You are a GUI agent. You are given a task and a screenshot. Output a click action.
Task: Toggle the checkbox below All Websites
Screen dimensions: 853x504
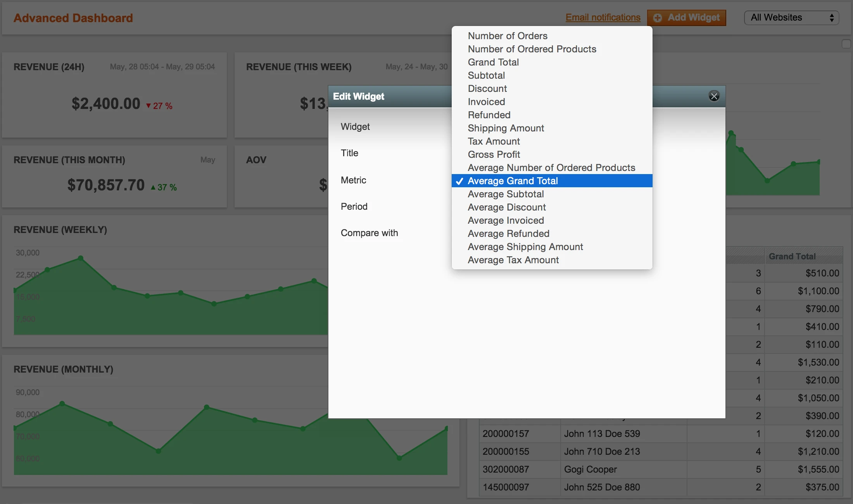click(846, 44)
